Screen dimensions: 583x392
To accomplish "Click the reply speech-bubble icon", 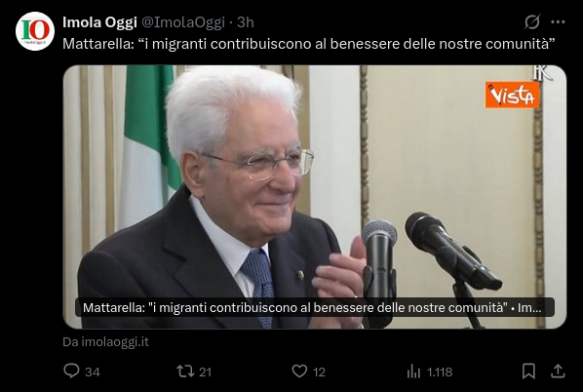I will [x=71, y=371].
